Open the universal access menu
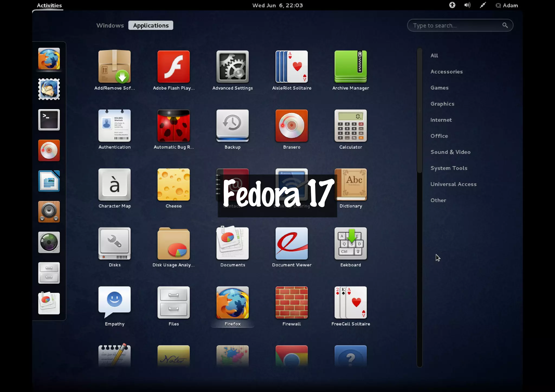The width and height of the screenshot is (555, 392). (x=452, y=5)
